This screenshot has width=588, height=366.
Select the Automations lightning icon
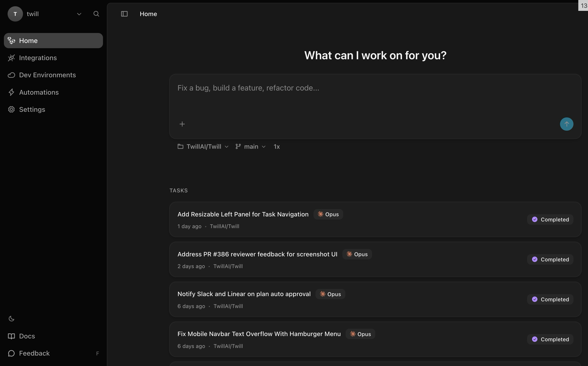(x=11, y=92)
